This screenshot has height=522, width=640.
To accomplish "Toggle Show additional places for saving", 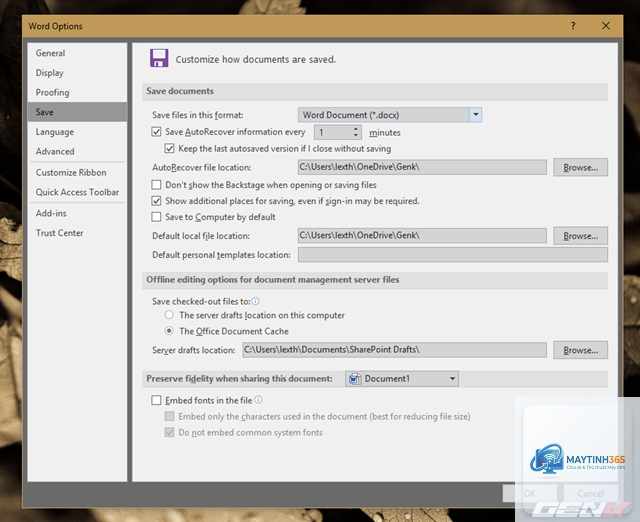I will 156,201.
